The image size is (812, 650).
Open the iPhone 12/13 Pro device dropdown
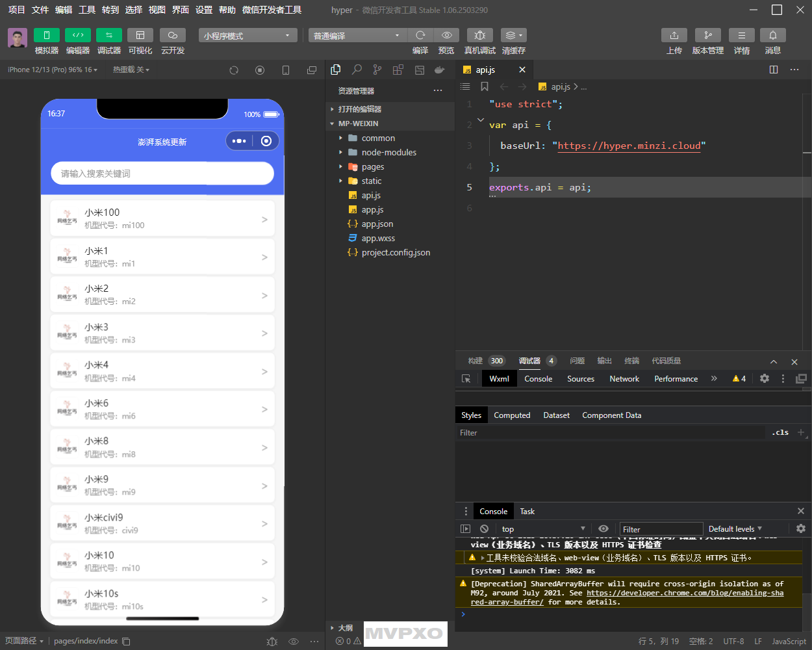53,70
